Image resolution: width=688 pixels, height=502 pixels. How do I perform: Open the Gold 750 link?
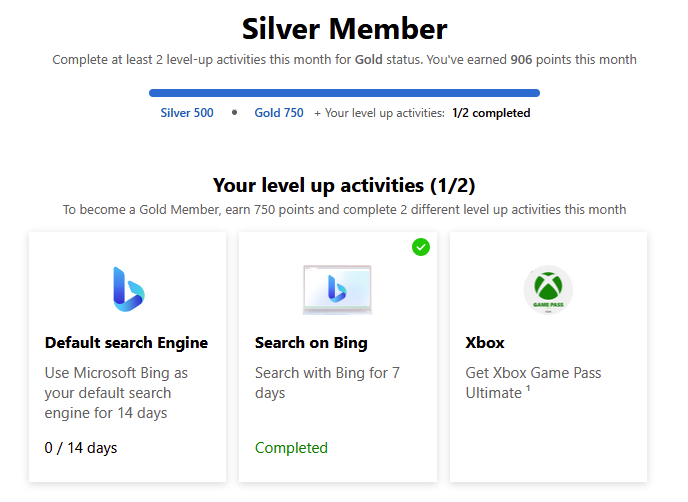pyautogui.click(x=279, y=113)
